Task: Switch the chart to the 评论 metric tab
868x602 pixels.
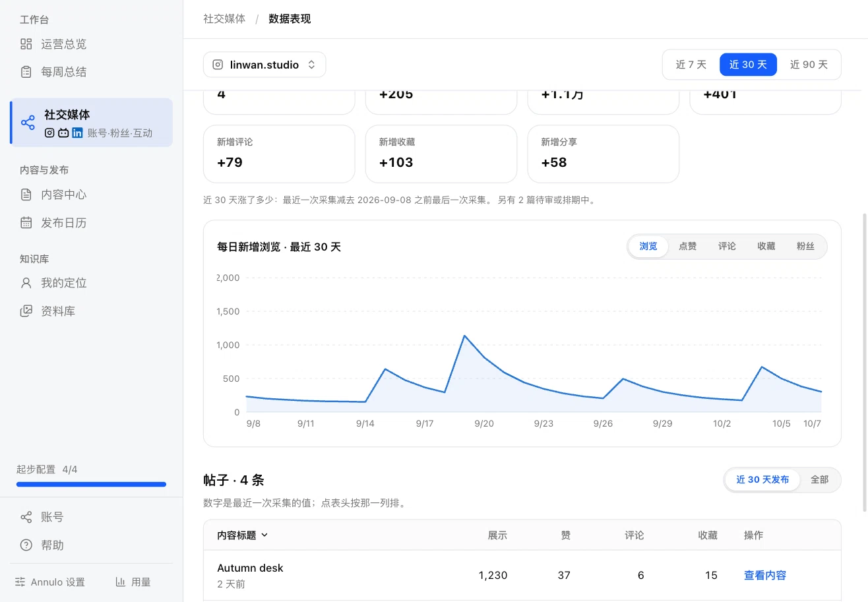Action: click(x=727, y=246)
